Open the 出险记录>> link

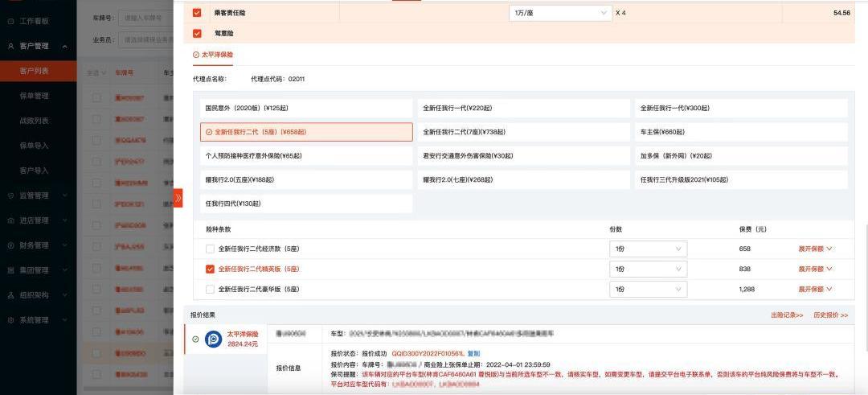click(787, 315)
